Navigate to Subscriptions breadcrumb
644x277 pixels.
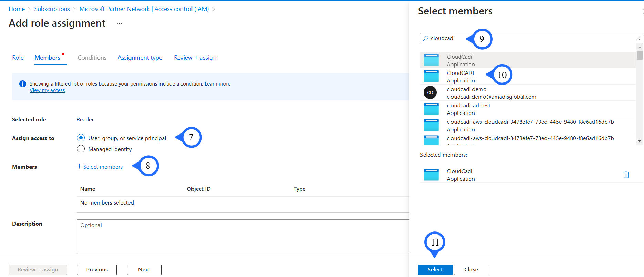[x=52, y=9]
